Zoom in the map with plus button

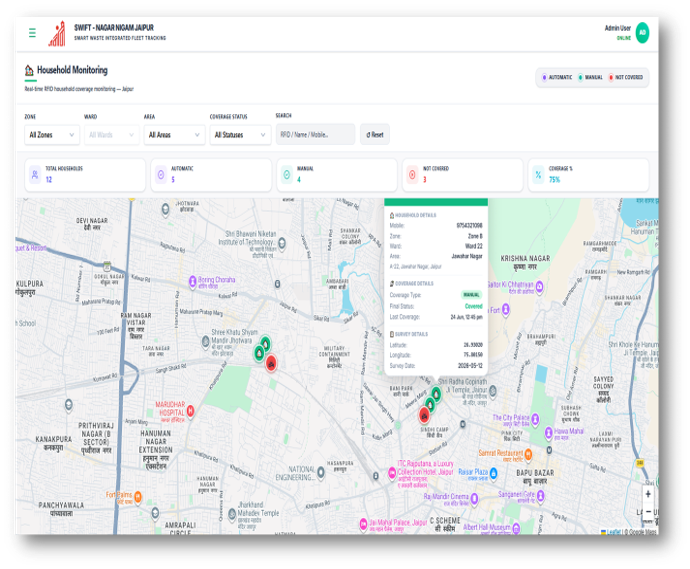(x=648, y=494)
